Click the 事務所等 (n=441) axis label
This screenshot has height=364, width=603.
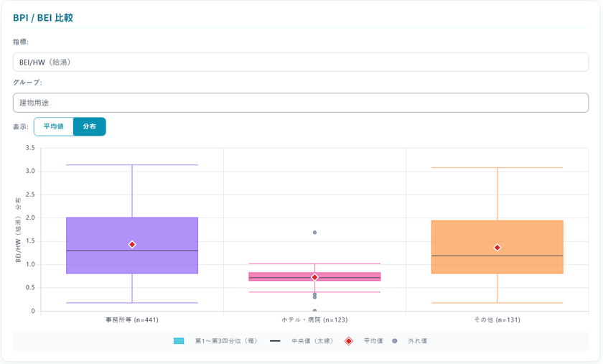[x=132, y=319]
